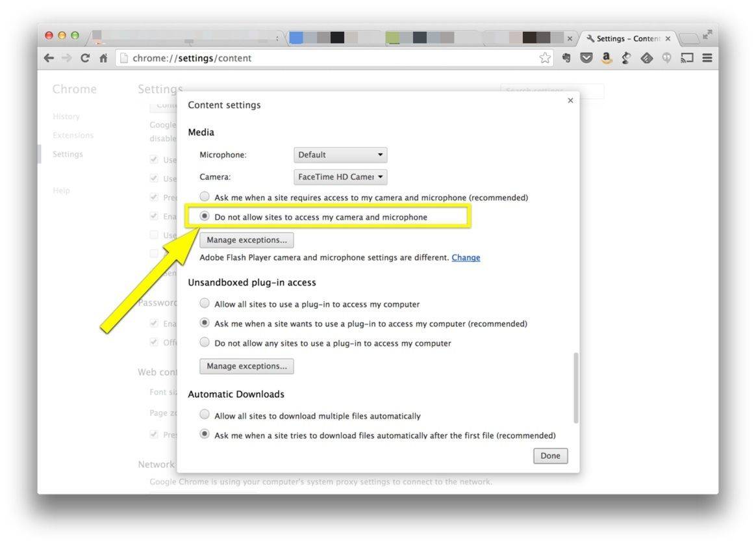Screen dimensions: 756x546
Task: Expand the Camera device dropdown
Action: (340, 177)
